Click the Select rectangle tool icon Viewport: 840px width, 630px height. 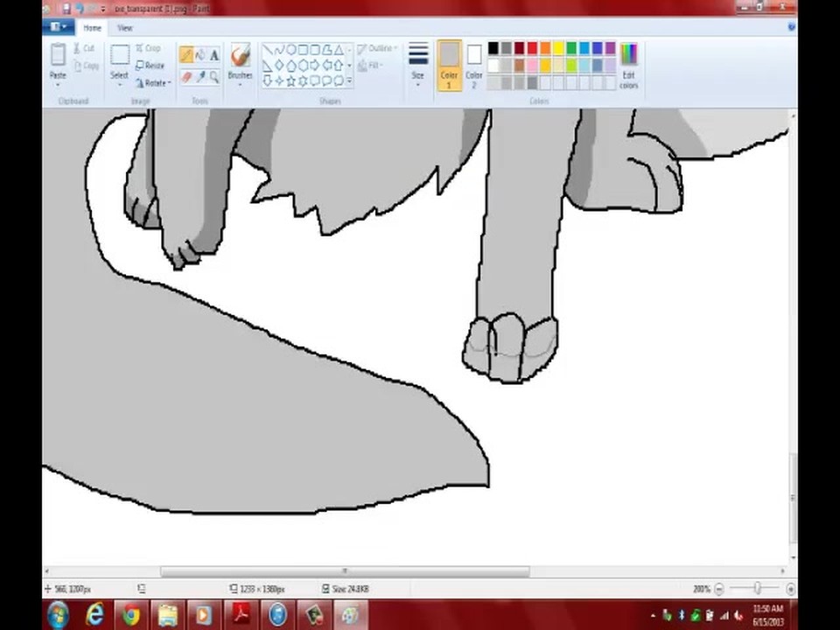120,54
